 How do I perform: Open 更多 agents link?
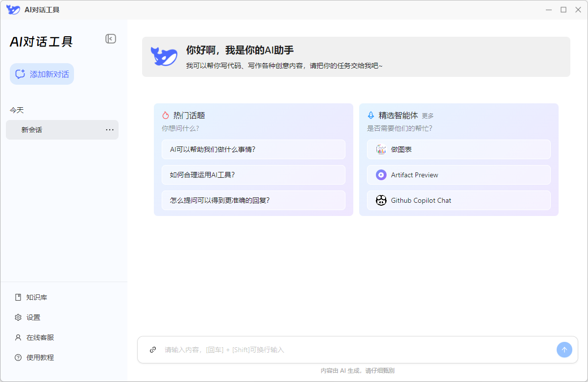[x=428, y=116]
